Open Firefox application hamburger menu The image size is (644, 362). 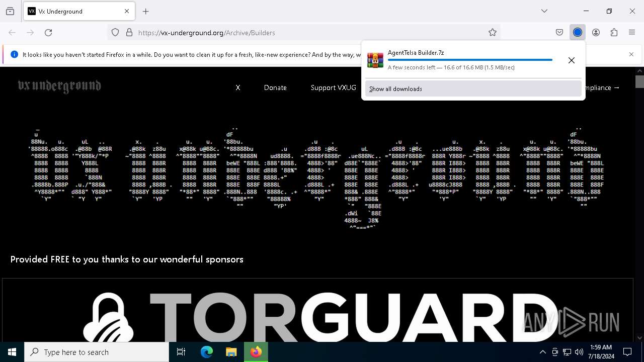click(x=632, y=33)
